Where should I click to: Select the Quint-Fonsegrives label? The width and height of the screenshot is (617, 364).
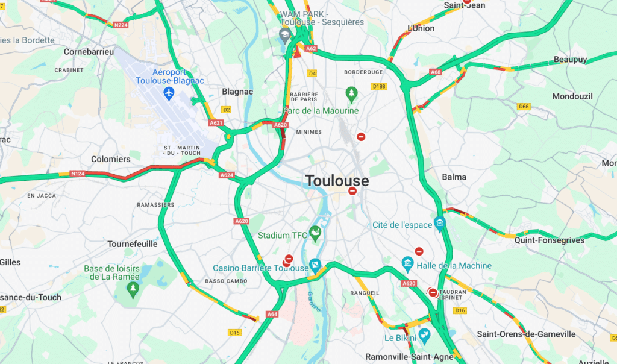(550, 240)
